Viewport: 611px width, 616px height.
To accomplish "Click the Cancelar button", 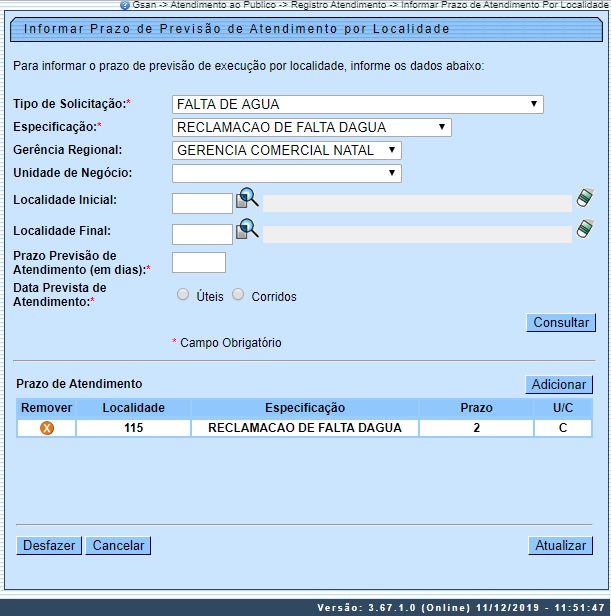I will pos(118,546).
